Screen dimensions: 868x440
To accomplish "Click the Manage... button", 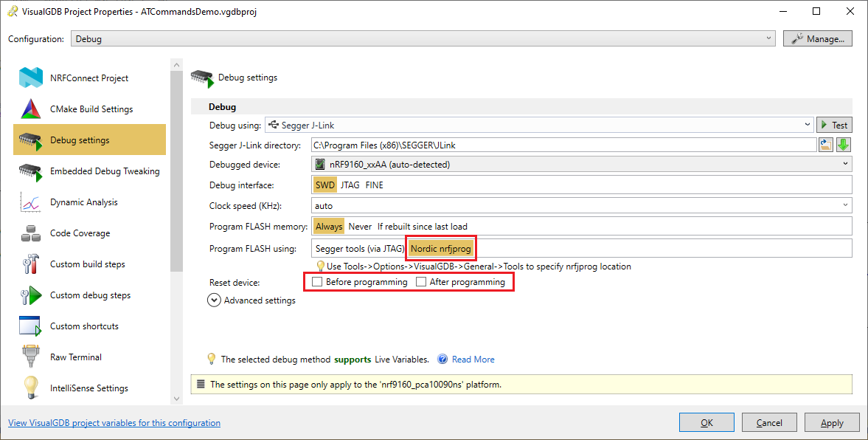I will pyautogui.click(x=818, y=39).
